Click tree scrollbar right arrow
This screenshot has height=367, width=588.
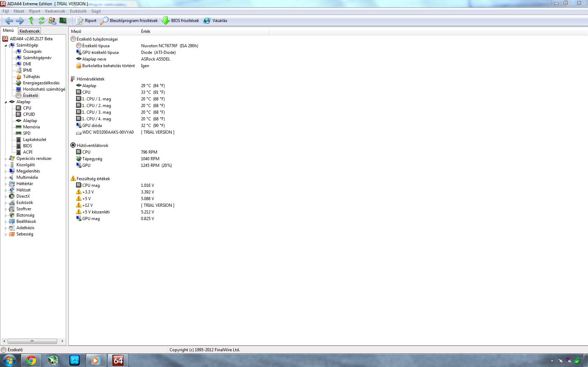62,341
